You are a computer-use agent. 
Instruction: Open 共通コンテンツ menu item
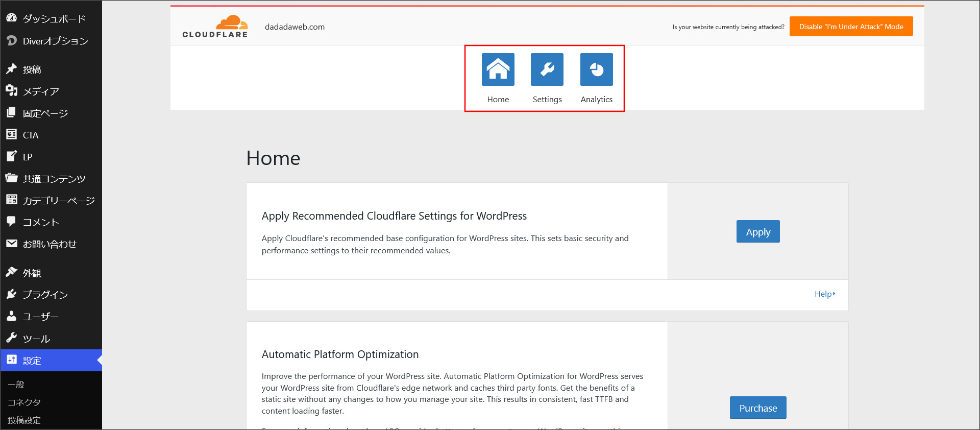(x=51, y=179)
